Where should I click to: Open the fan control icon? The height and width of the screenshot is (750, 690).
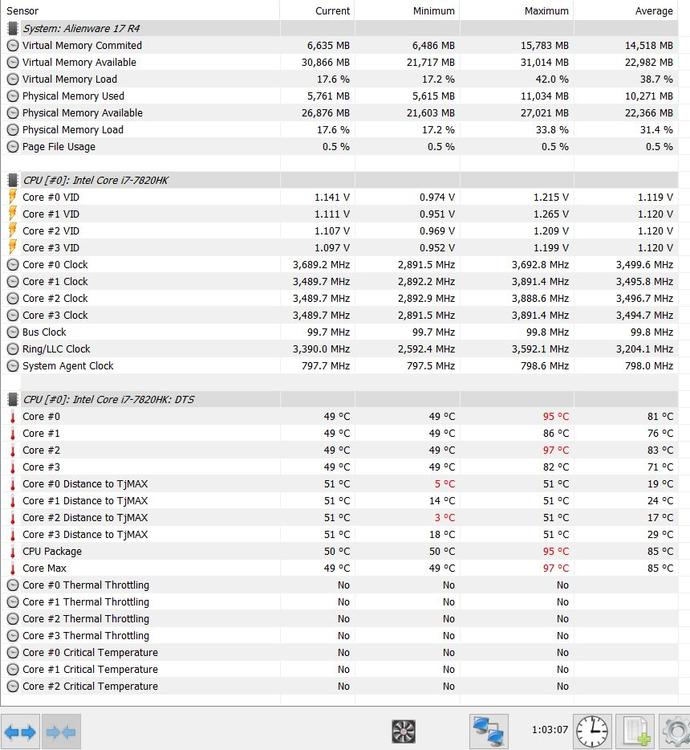(404, 732)
